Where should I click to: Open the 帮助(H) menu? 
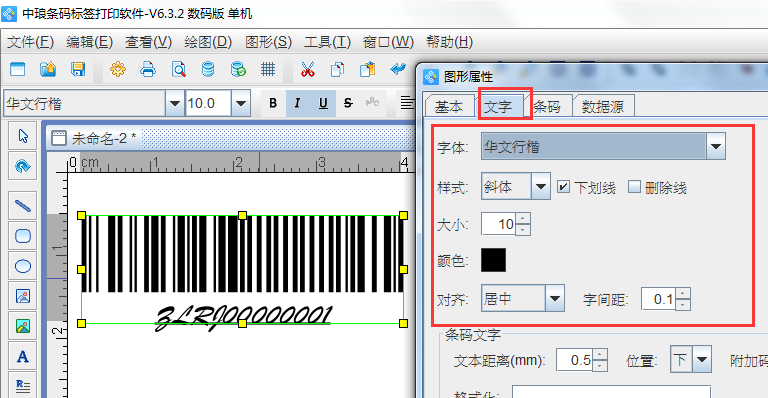pyautogui.click(x=449, y=42)
